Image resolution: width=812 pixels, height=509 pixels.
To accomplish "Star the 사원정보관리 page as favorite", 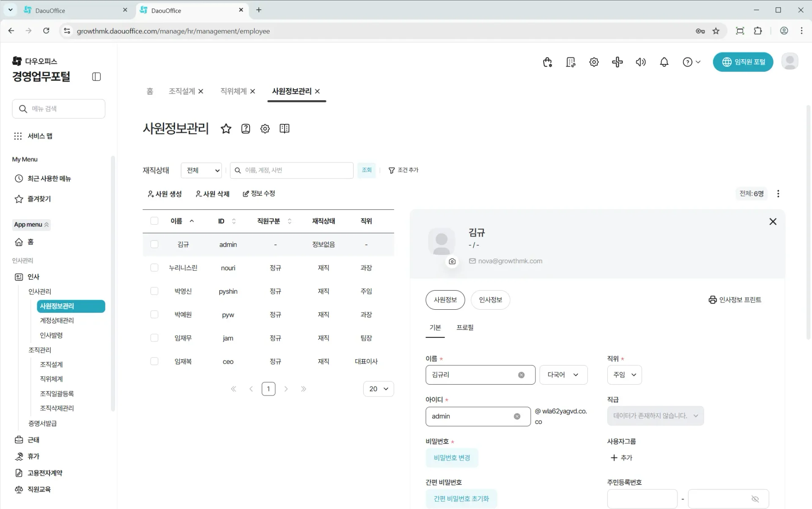I will click(x=226, y=129).
